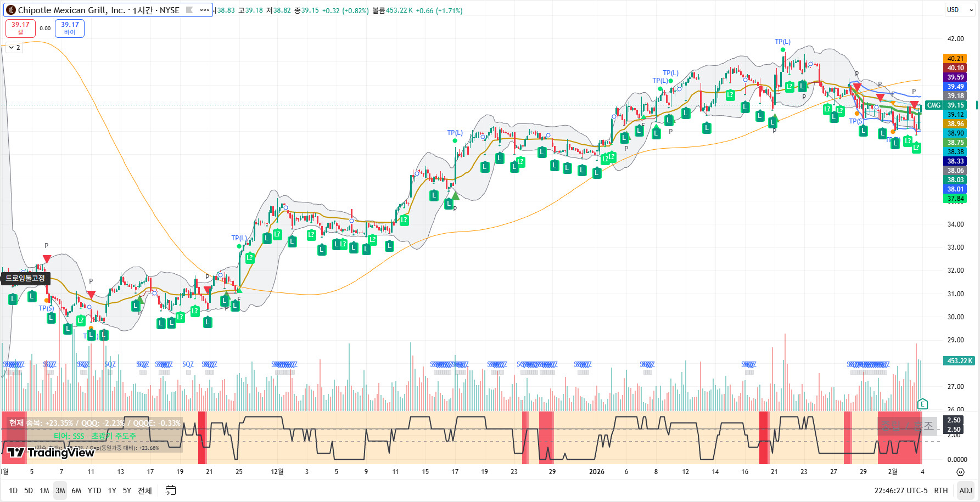Image resolution: width=980 pixels, height=502 pixels.
Task: Open the USD currency dropdown
Action: tap(960, 10)
